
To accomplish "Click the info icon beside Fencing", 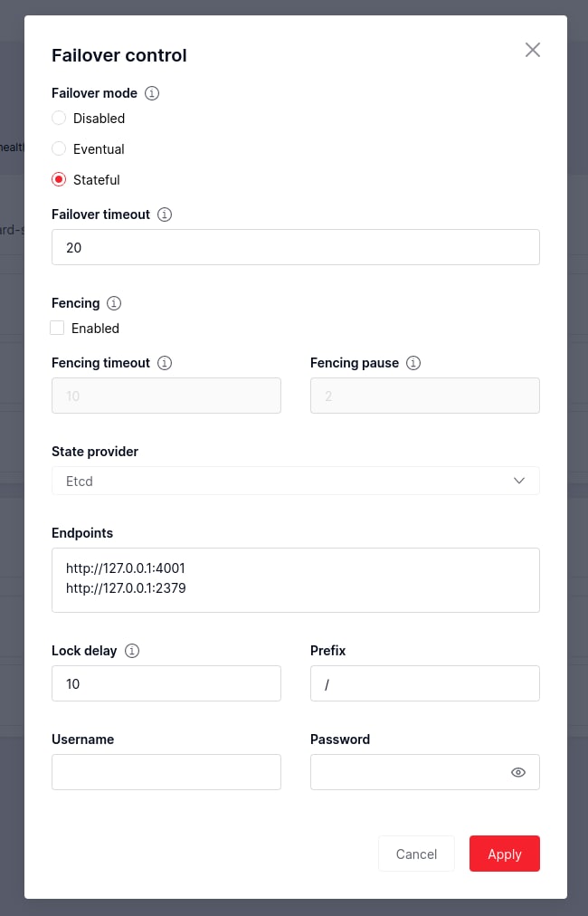I will (x=114, y=303).
